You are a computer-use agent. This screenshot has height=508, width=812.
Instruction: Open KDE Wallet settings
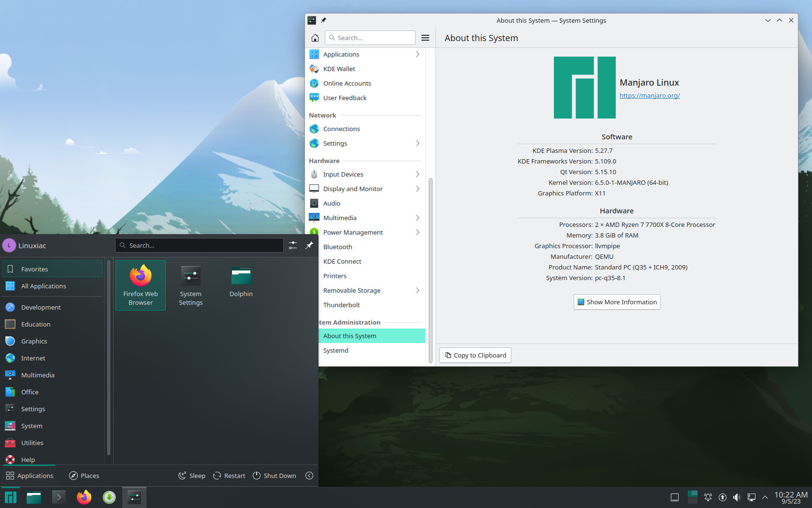[x=365, y=69]
